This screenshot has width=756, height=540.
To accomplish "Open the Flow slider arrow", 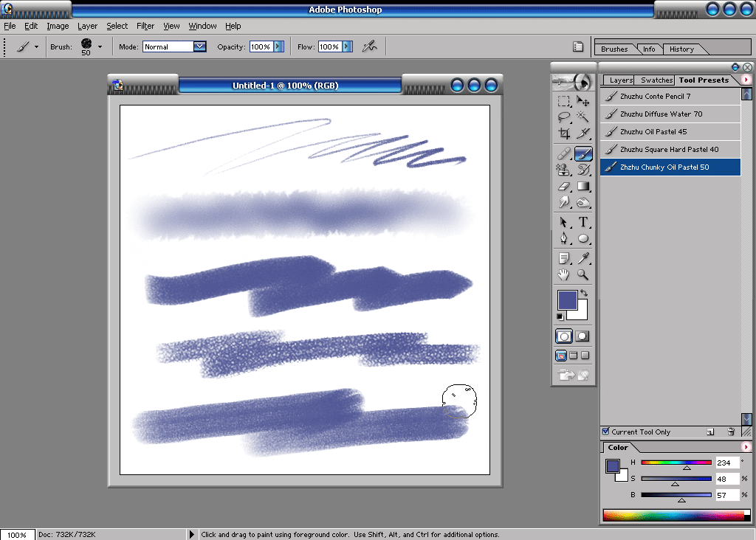I will (348, 46).
